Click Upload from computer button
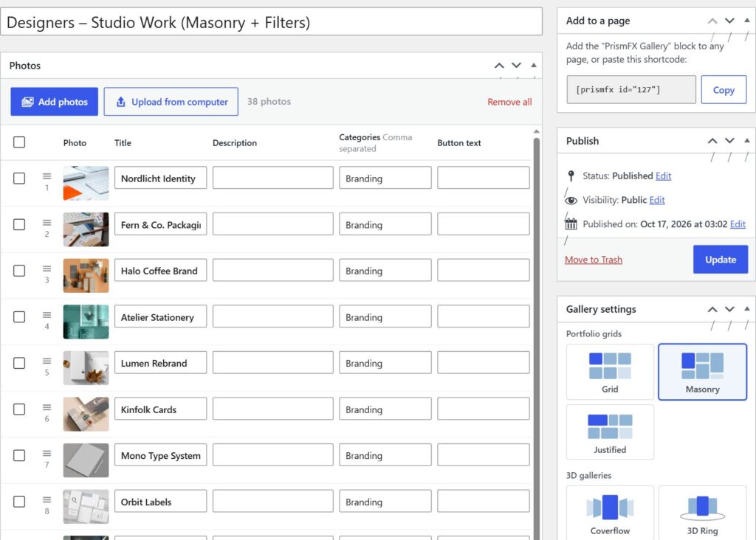Image resolution: width=756 pixels, height=540 pixels. pos(171,102)
